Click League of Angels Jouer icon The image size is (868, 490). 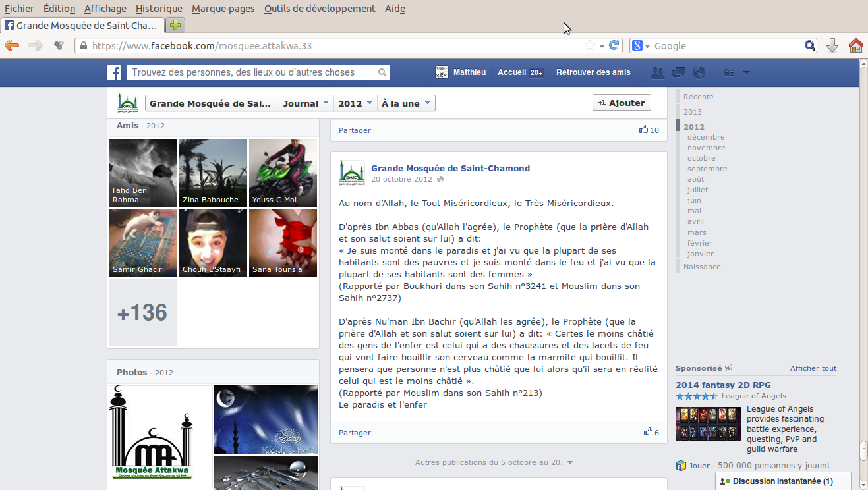tap(681, 466)
